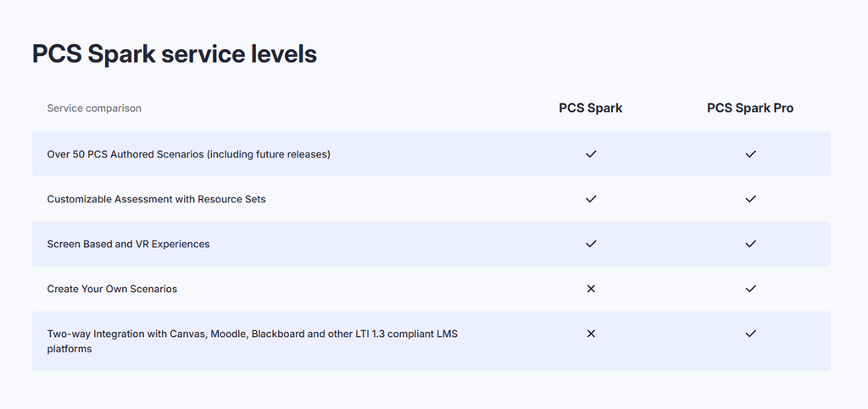Click PCS Spark Pro checkmark for VR Experiences
The image size is (868, 409).
pos(750,244)
